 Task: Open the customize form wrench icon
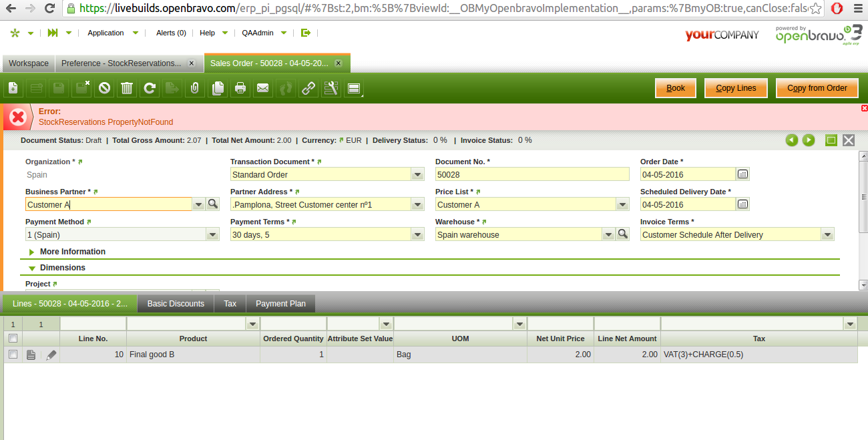click(x=331, y=88)
